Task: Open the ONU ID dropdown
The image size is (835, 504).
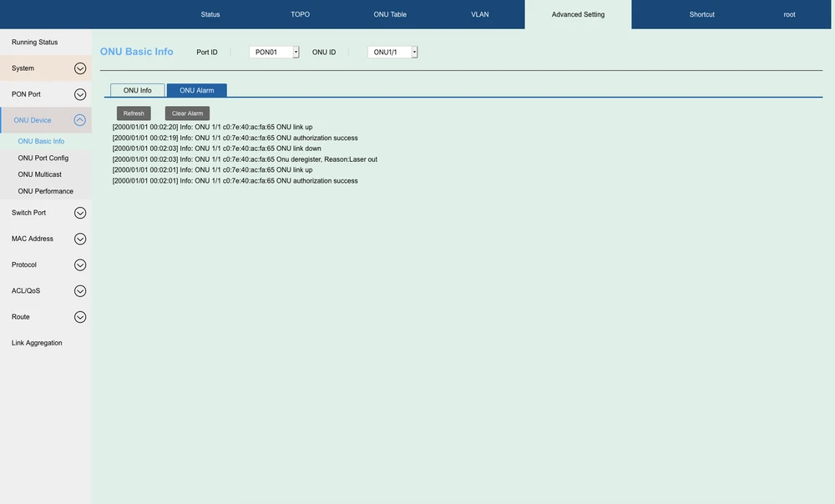Action: pyautogui.click(x=392, y=53)
